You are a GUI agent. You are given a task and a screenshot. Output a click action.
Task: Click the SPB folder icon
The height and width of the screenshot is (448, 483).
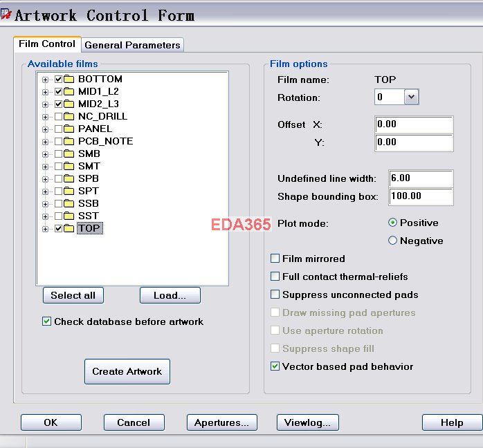tap(69, 179)
